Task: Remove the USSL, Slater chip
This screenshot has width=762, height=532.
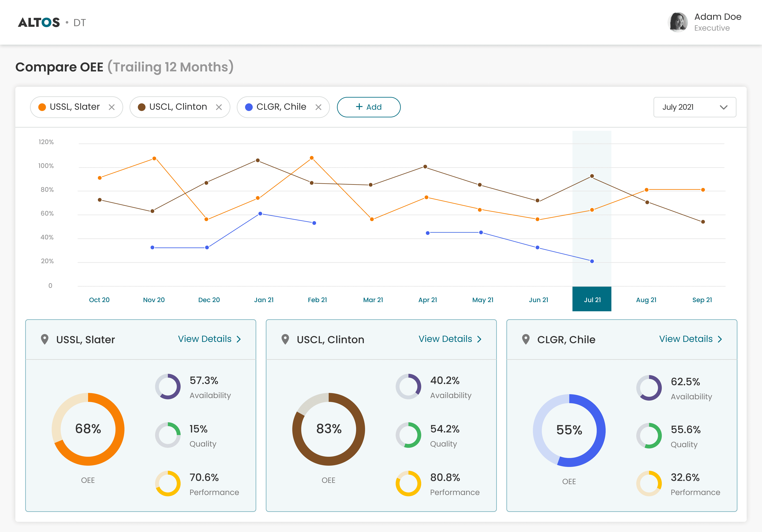Action: (112, 107)
